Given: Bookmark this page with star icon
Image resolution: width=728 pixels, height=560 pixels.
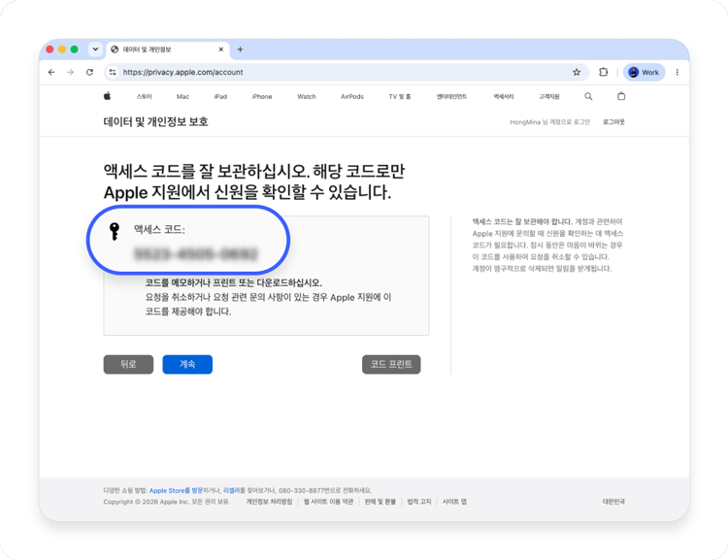Looking at the screenshot, I should [577, 72].
